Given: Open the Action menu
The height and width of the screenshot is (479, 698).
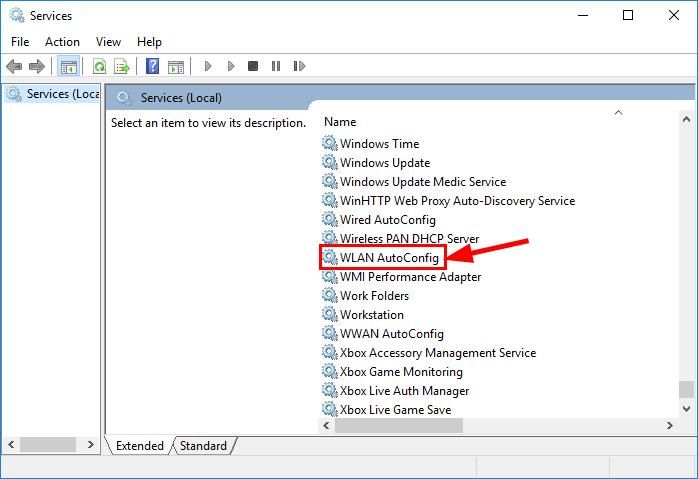Looking at the screenshot, I should (x=62, y=41).
